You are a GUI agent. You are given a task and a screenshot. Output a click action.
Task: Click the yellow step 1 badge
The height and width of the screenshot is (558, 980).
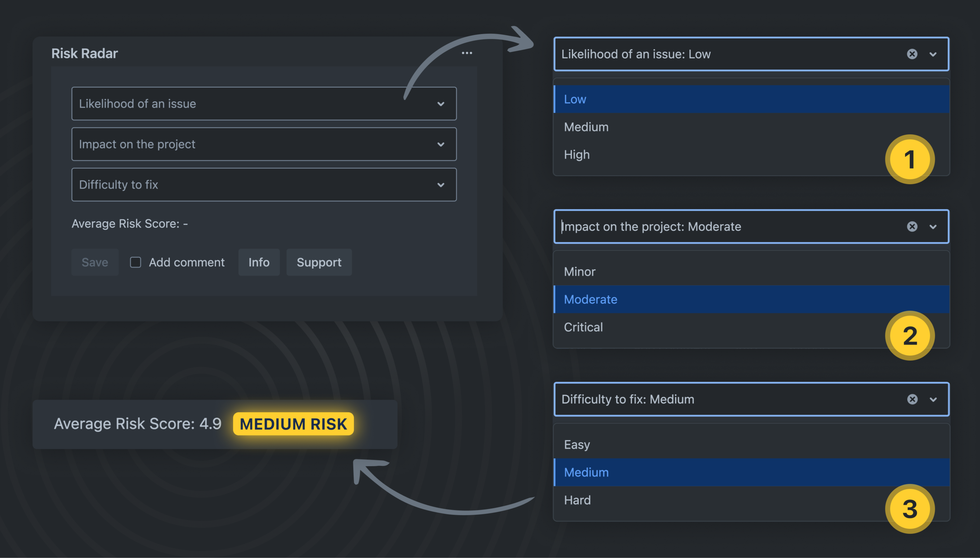click(910, 160)
